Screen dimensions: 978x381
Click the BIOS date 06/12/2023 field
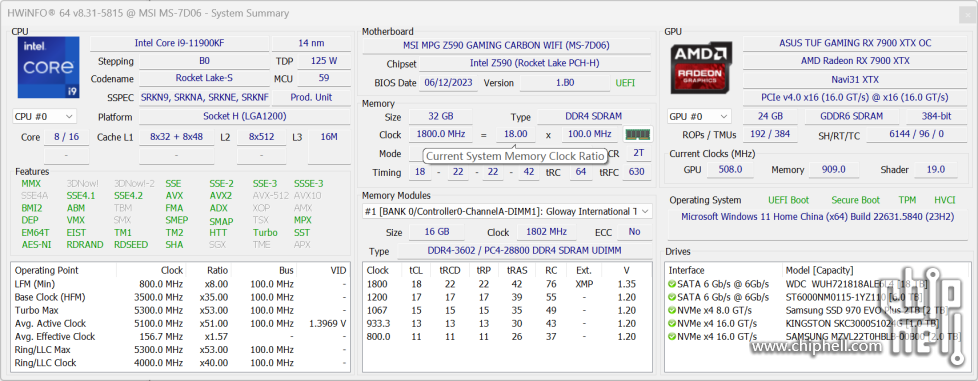click(448, 83)
